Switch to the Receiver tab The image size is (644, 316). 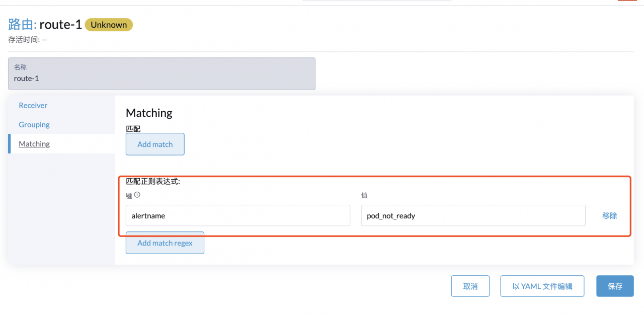point(33,105)
